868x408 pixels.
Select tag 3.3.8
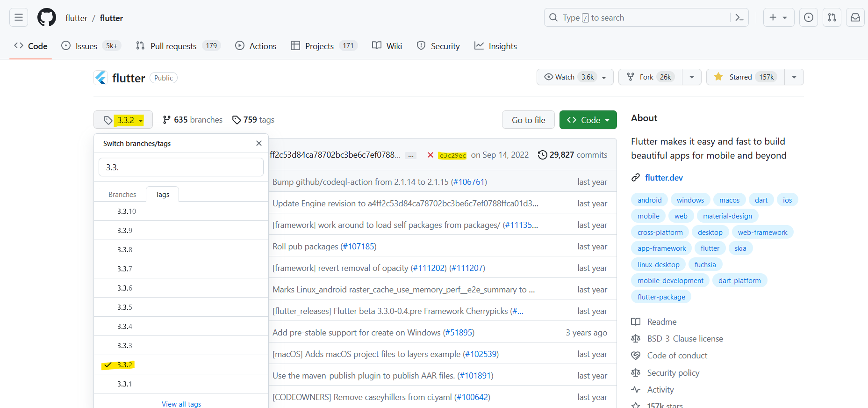coord(181,249)
